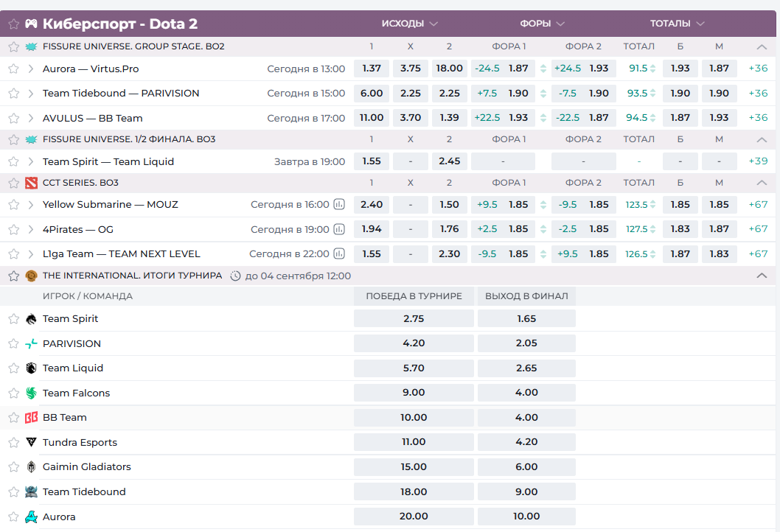Star Tundra Esports in outrights list
This screenshot has height=532, width=780.
tap(14, 443)
